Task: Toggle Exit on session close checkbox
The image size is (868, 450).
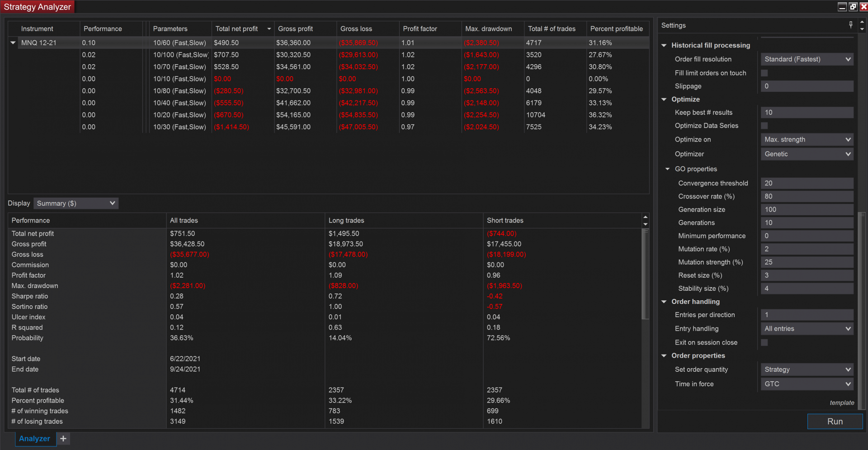Action: tap(764, 342)
